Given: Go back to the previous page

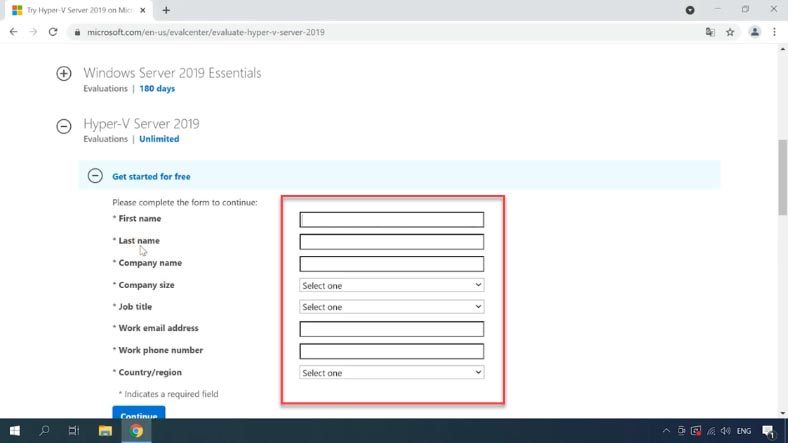Looking at the screenshot, I should [x=14, y=32].
